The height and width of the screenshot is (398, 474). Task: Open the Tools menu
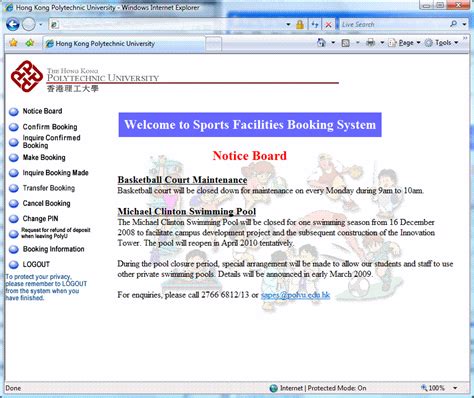(441, 43)
